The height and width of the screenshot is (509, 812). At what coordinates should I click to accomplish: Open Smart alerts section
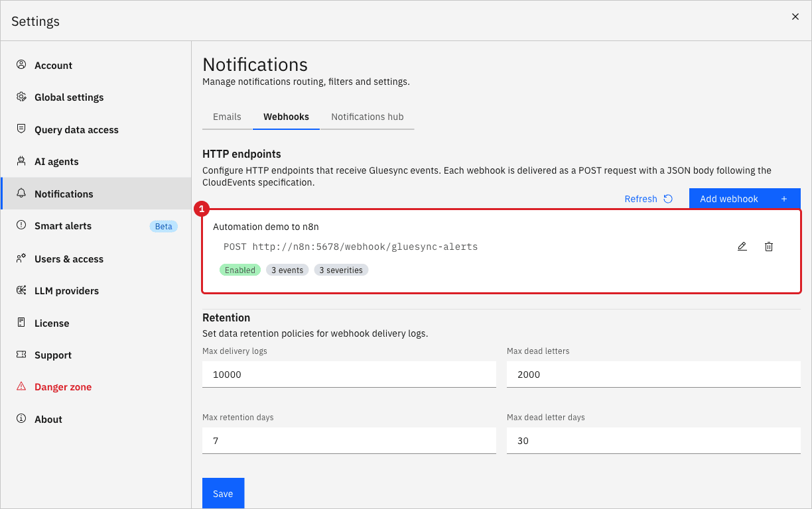[x=96, y=225]
